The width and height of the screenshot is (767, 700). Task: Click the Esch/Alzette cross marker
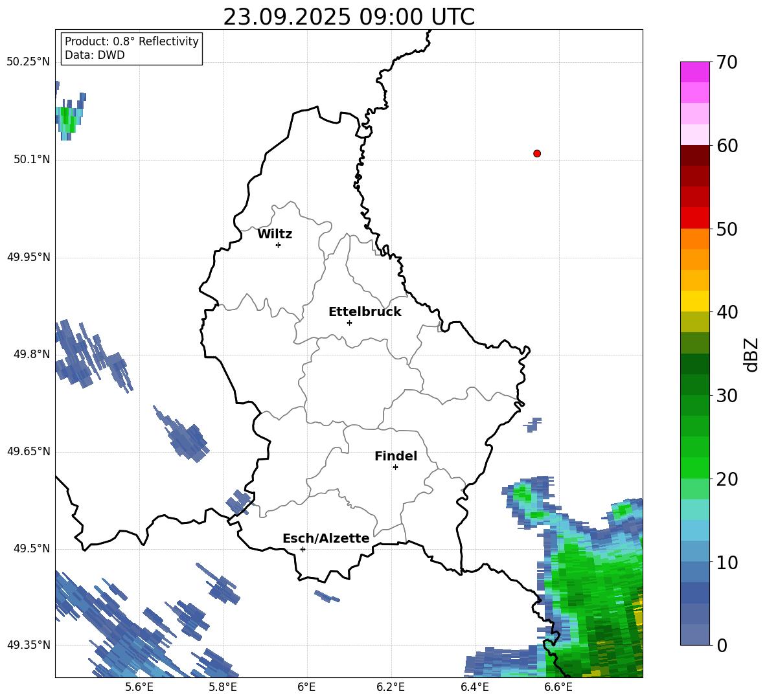coord(303,549)
